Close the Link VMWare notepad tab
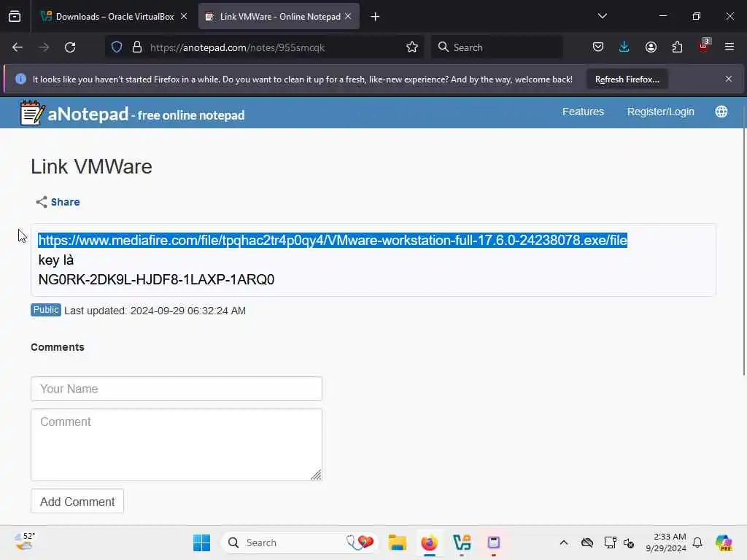This screenshot has height=560, width=747. 348,17
